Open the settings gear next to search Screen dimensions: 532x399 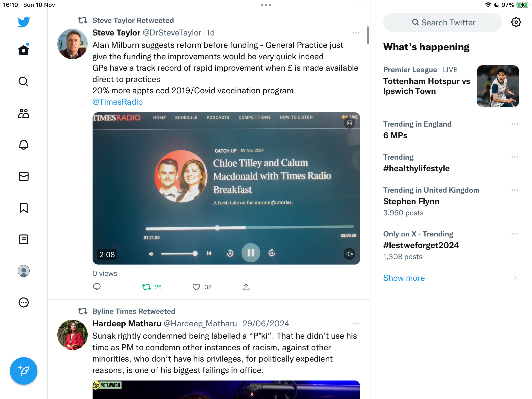coord(516,22)
